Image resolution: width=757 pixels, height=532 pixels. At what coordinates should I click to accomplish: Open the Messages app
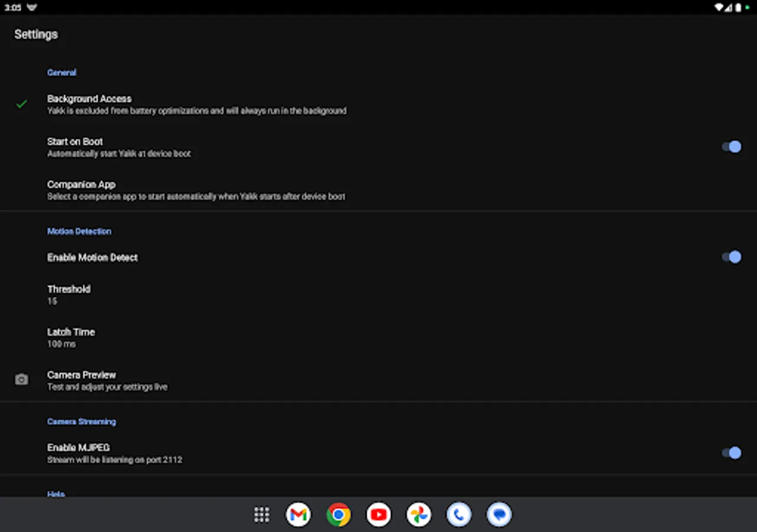click(x=499, y=514)
